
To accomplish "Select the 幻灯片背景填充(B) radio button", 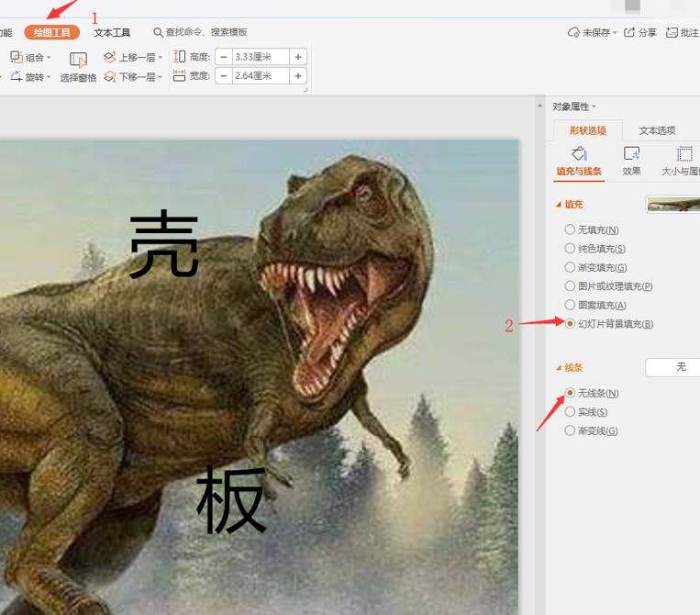I will (570, 323).
